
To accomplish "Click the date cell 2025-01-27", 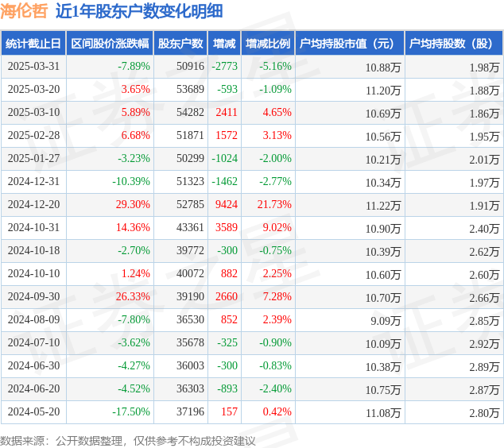I will tap(33, 159).
